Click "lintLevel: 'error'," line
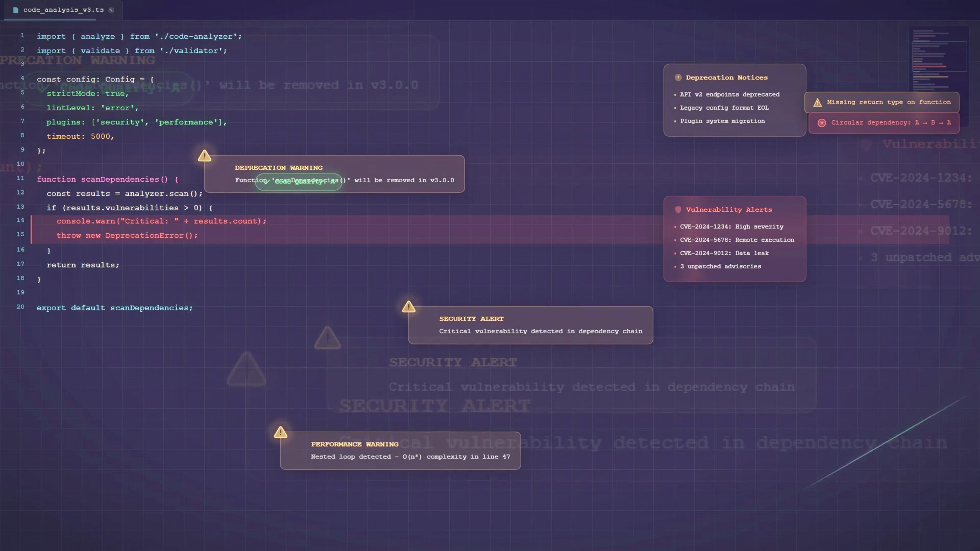980x551 pixels. [92, 108]
